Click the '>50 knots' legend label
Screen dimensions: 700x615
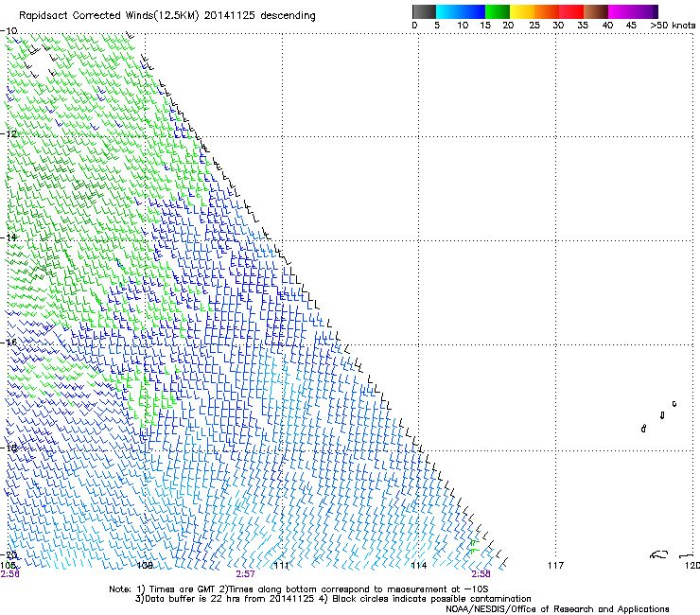(673, 26)
